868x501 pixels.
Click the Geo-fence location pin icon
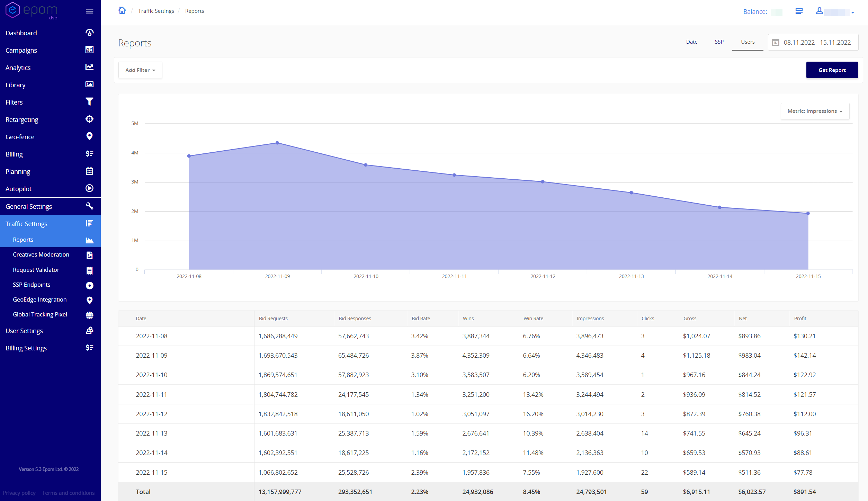89,136
